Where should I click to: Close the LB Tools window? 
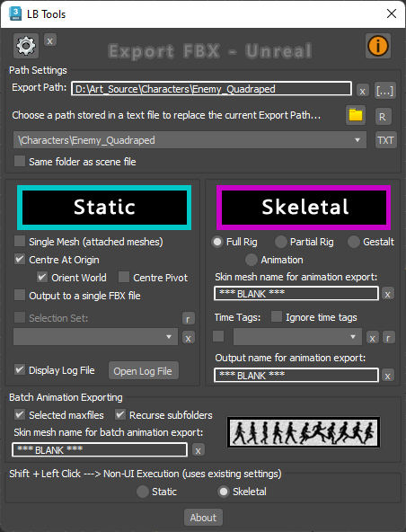coord(392,13)
